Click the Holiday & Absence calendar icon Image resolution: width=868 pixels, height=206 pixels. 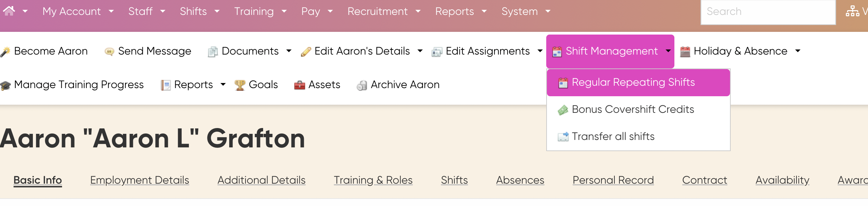click(685, 52)
